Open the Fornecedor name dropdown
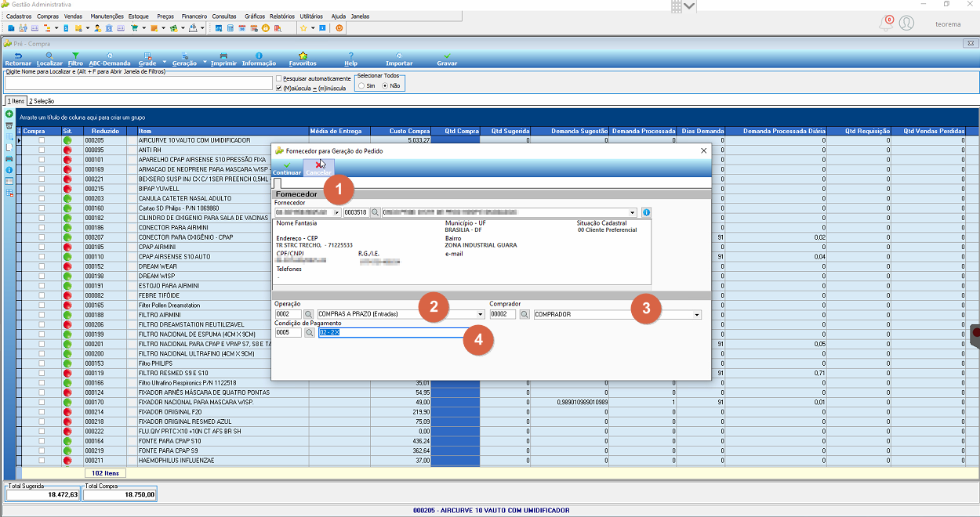Image resolution: width=980 pixels, height=517 pixels. (633, 212)
